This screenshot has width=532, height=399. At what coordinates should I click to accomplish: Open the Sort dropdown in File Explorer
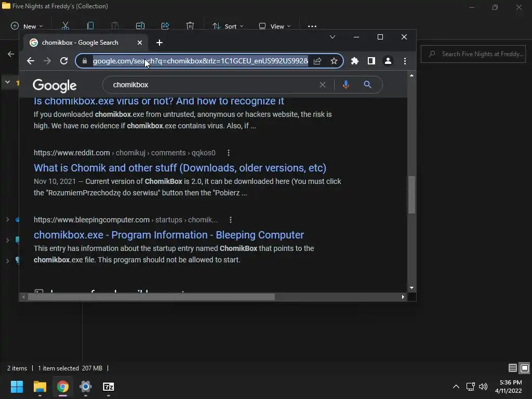point(228,26)
